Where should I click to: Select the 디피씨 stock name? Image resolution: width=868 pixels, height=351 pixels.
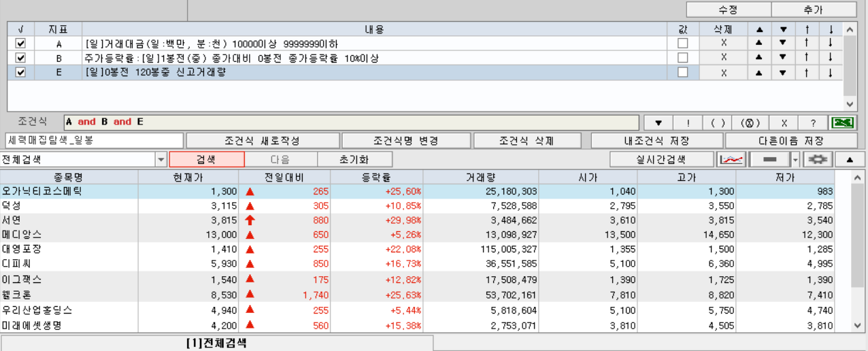pyautogui.click(x=17, y=264)
